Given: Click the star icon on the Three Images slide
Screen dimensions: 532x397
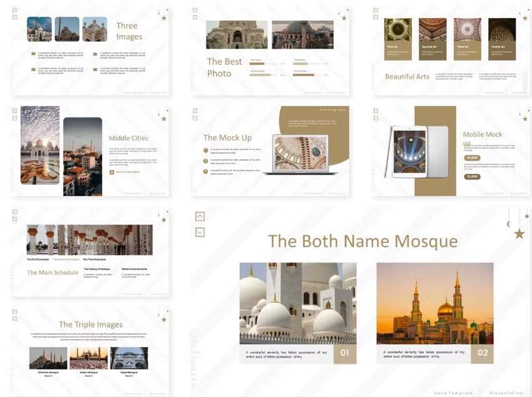Looking at the screenshot, I should point(164,18).
